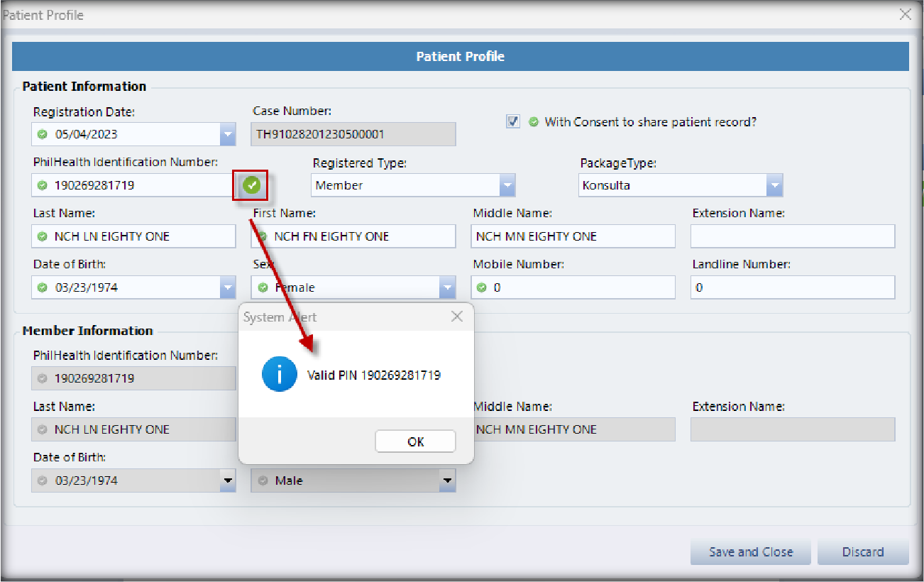
Task: Open the patient Sex dropdown arrow
Action: (447, 287)
